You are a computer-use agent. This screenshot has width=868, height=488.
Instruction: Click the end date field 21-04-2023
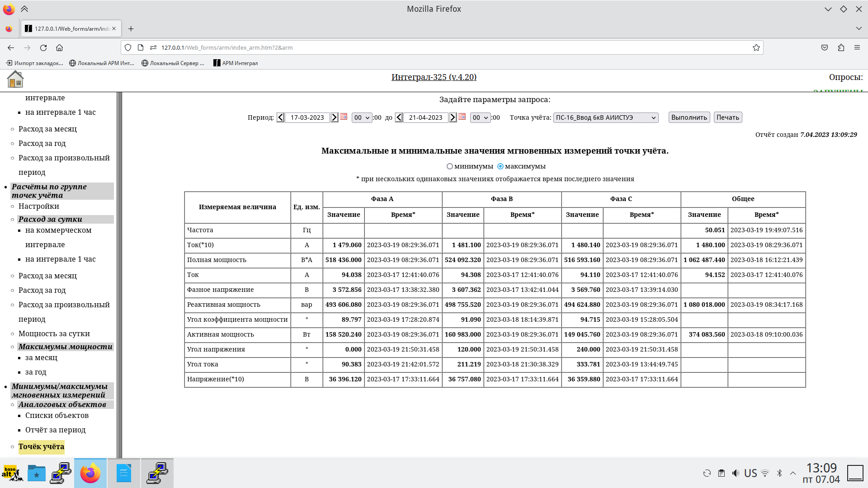426,117
